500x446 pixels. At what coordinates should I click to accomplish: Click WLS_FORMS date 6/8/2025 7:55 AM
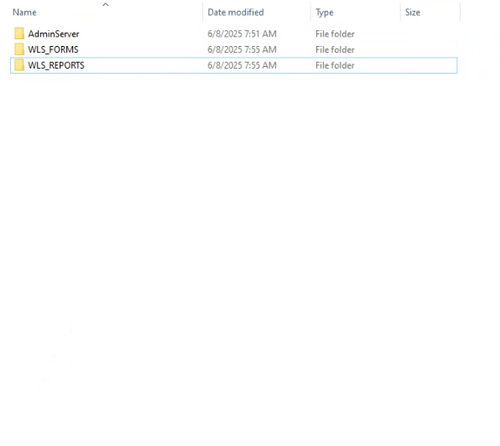[x=242, y=50]
